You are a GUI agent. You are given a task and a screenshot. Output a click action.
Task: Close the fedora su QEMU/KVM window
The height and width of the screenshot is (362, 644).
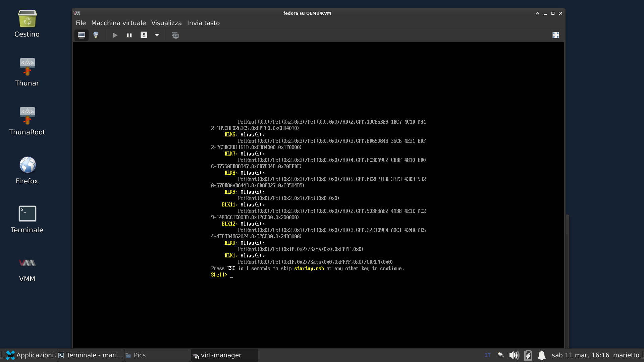pyautogui.click(x=560, y=13)
